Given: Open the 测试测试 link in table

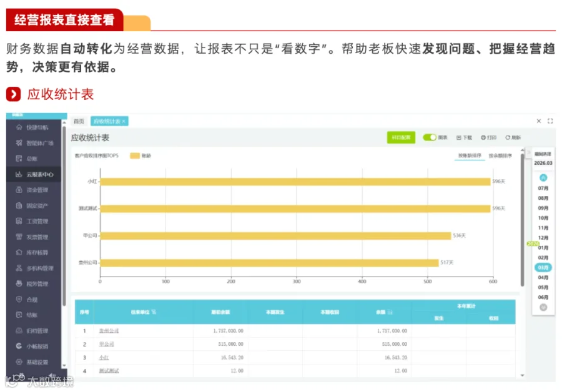Looking at the screenshot, I should (x=109, y=371).
